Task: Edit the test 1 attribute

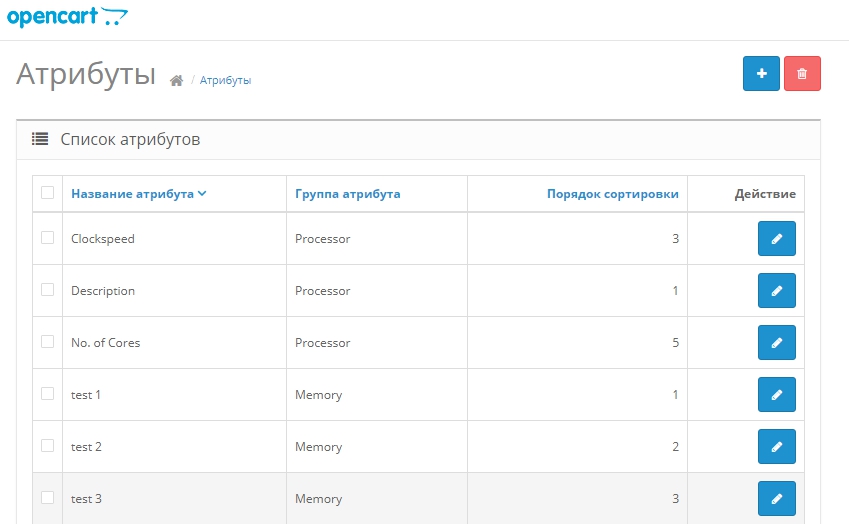Action: pos(776,395)
